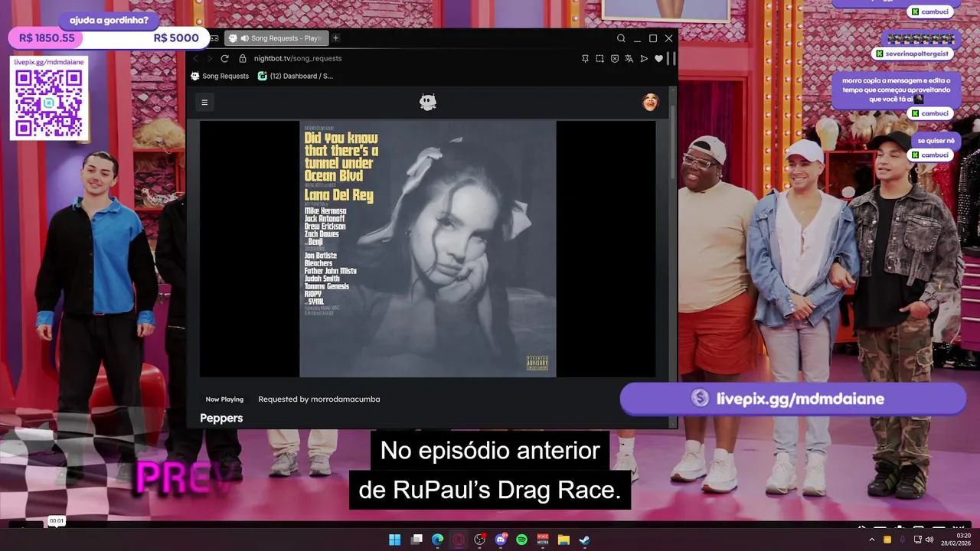
Task: Click "Requested by morrodamacumba" text
Action: 318,399
